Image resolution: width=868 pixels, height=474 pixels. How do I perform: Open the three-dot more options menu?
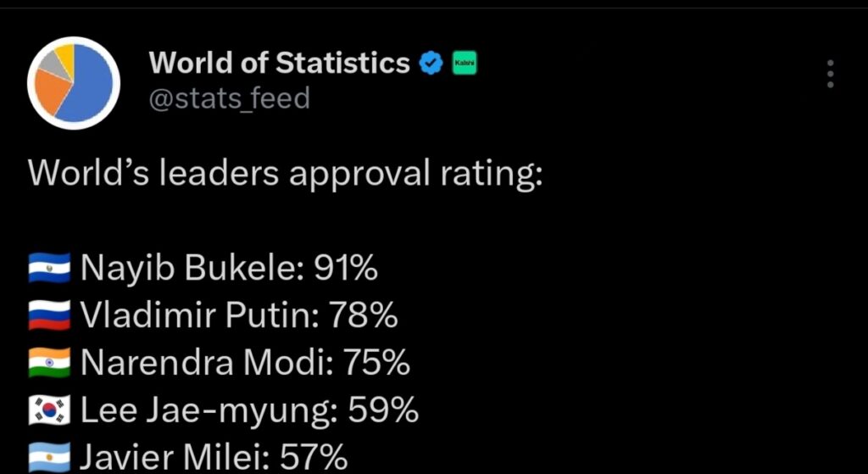point(830,74)
